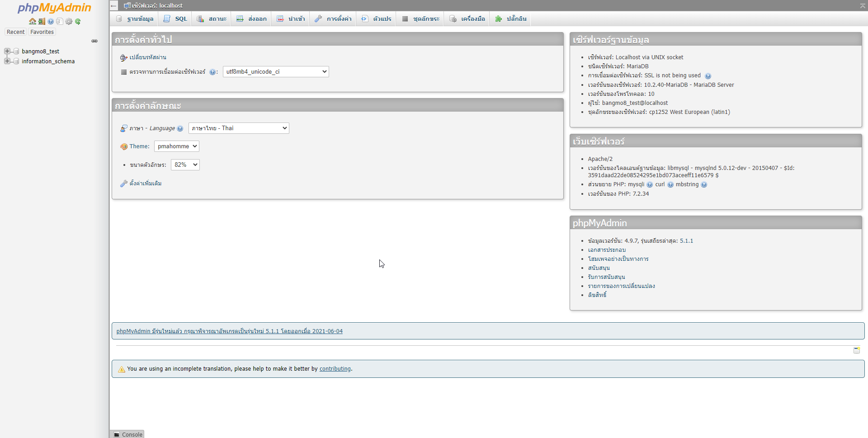Open the สถานะ (Status) tab
This screenshot has height=438, width=868.
click(212, 19)
